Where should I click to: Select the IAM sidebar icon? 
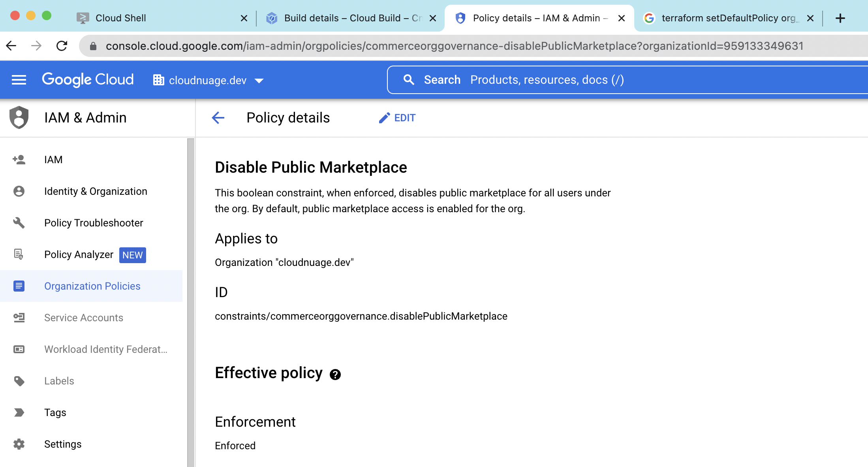pos(19,159)
